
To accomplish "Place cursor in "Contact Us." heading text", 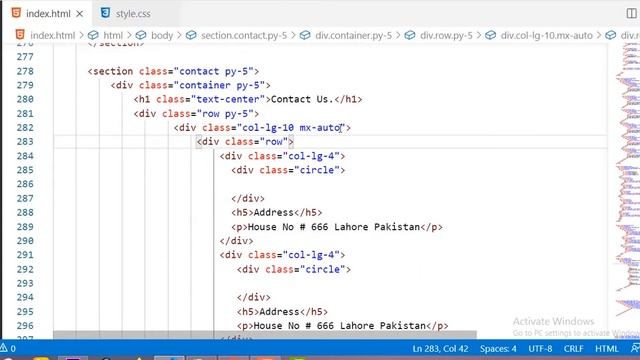I will 302,100.
